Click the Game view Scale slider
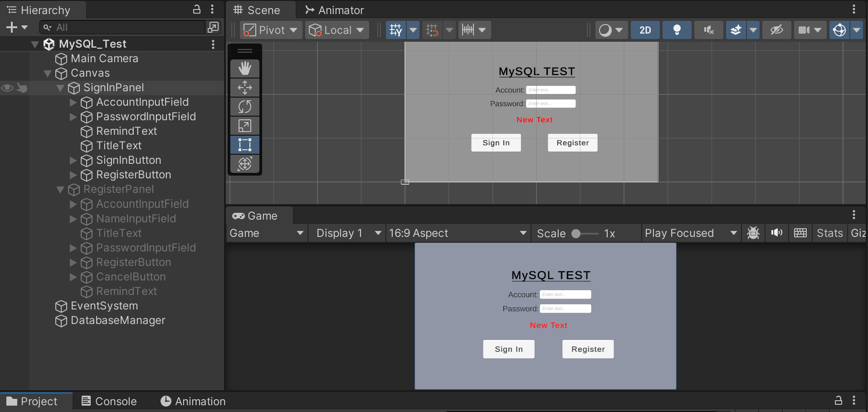Viewport: 868px width, 412px height. (585, 233)
